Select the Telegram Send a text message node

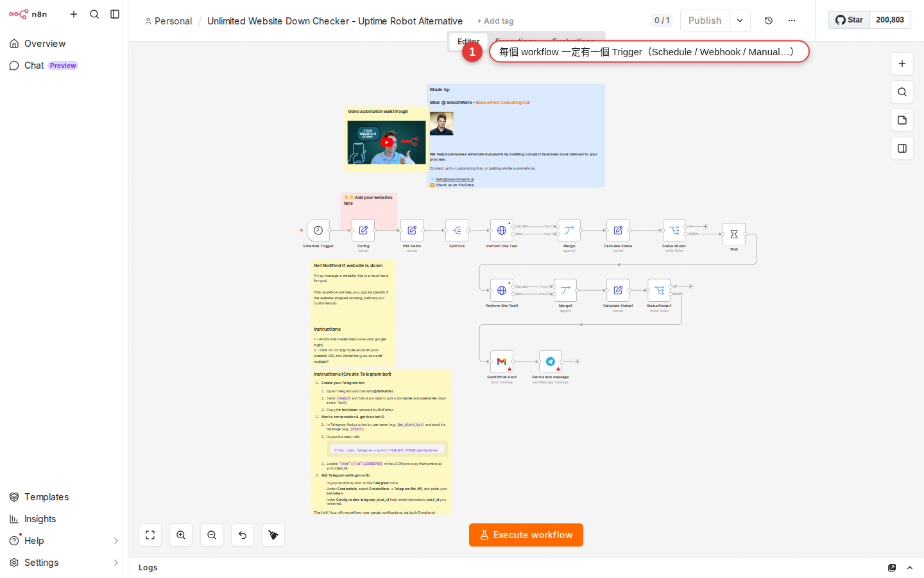pos(551,362)
